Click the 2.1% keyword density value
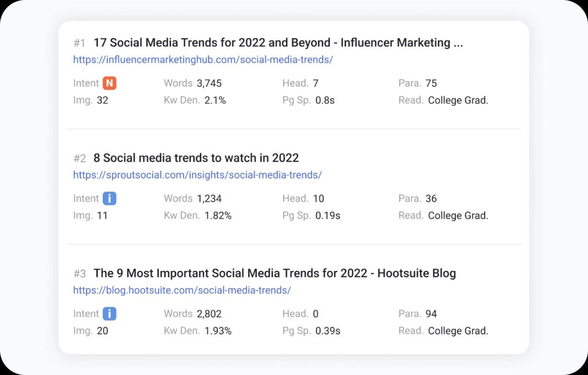588x375 pixels. (215, 101)
